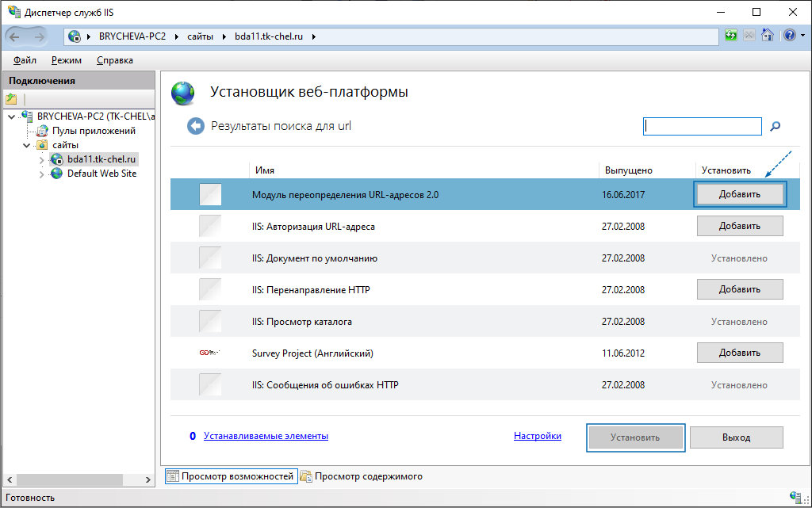Click right arrow of connections scrollbar
This screenshot has height=508, width=812.
[148, 480]
